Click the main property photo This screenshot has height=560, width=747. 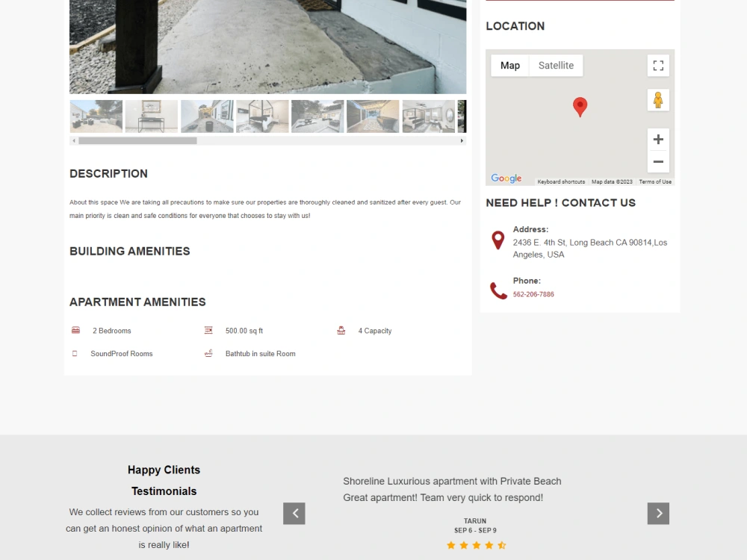point(267,46)
